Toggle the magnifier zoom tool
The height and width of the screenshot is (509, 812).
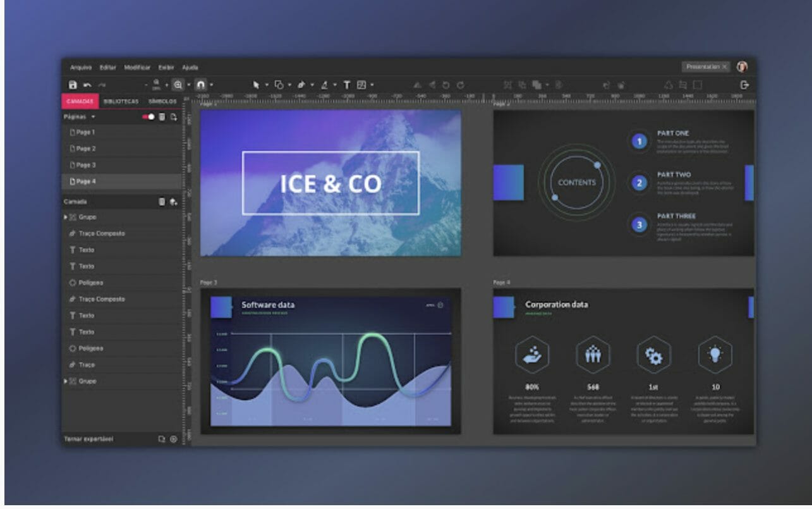[178, 83]
